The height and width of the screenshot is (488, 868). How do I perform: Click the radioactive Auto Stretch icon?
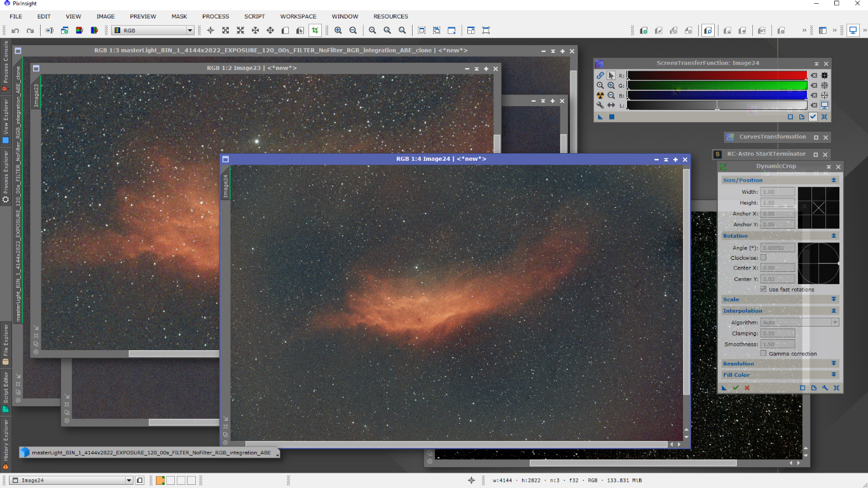pos(600,95)
